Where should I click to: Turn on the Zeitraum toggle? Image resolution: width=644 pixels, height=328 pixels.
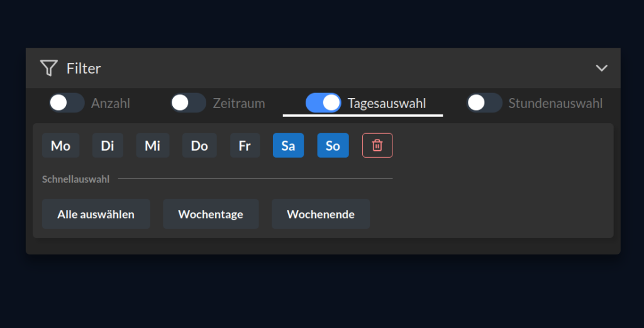188,103
